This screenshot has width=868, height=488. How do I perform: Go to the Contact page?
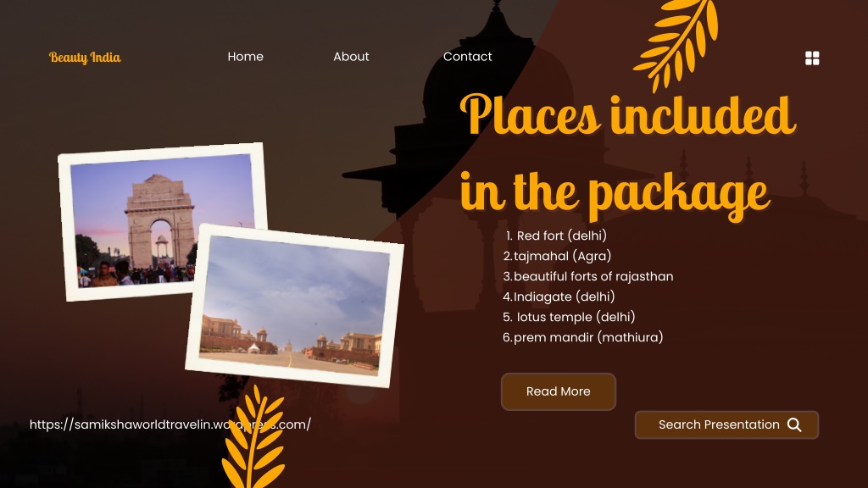(467, 57)
